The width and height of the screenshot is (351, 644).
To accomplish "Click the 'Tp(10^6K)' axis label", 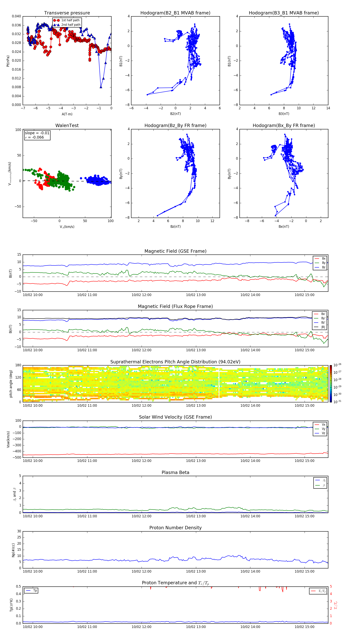I will coord(11,605).
